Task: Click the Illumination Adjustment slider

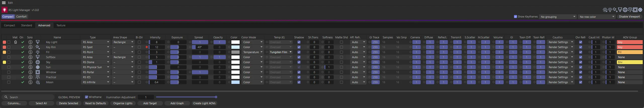Action: click(x=186, y=97)
